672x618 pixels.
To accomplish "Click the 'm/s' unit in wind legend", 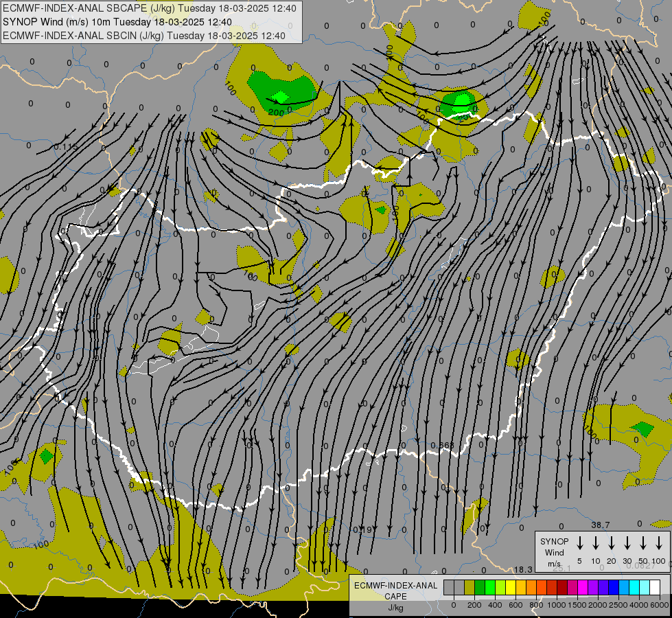I will tap(554, 564).
